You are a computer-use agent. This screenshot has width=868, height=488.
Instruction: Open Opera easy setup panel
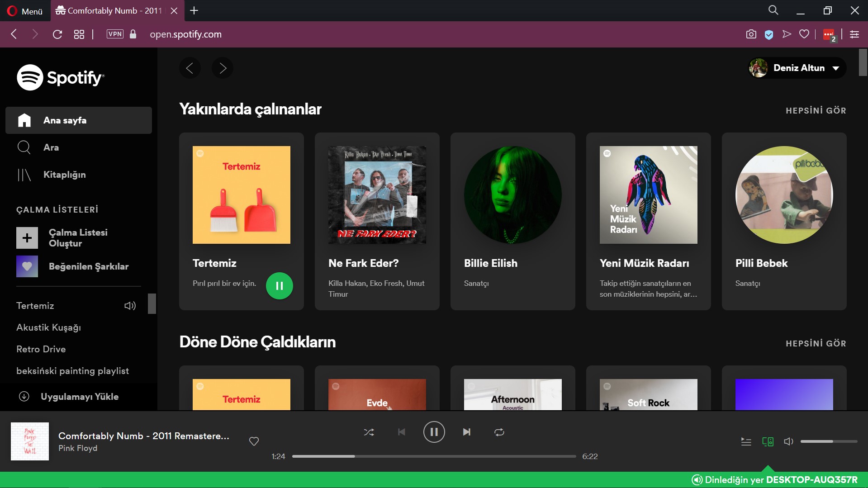tap(854, 34)
